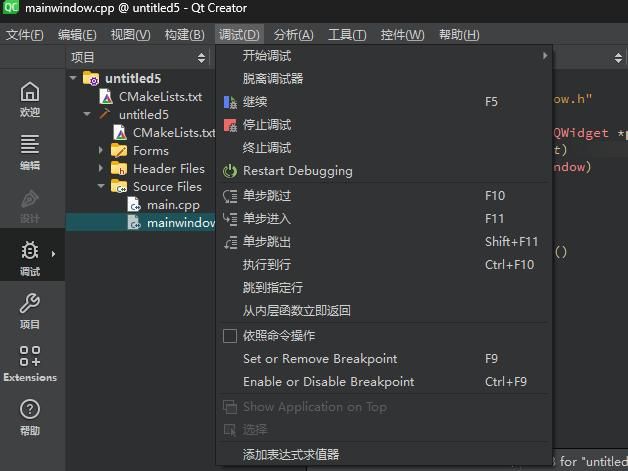
Task: Click the top CMakeLists.txt file icon
Action: [106, 97]
